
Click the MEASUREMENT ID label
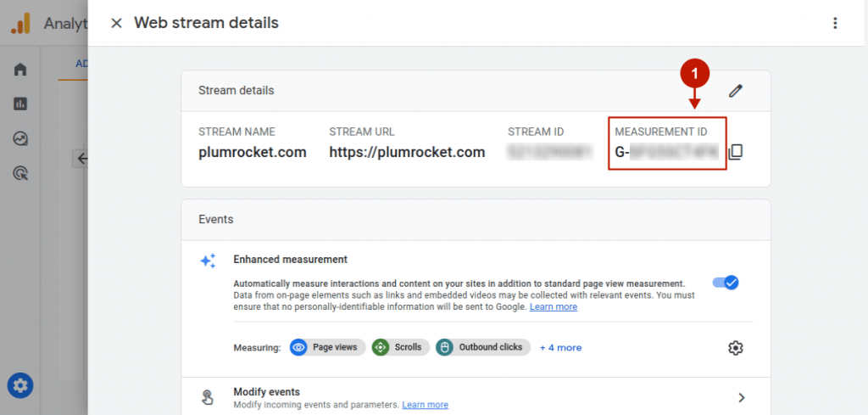tap(661, 132)
